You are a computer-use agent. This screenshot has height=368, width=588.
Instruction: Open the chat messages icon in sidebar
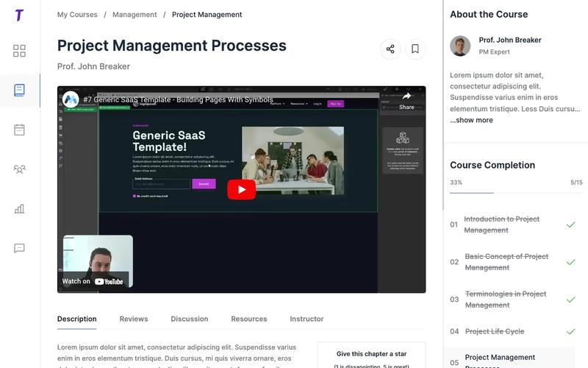[x=20, y=248]
